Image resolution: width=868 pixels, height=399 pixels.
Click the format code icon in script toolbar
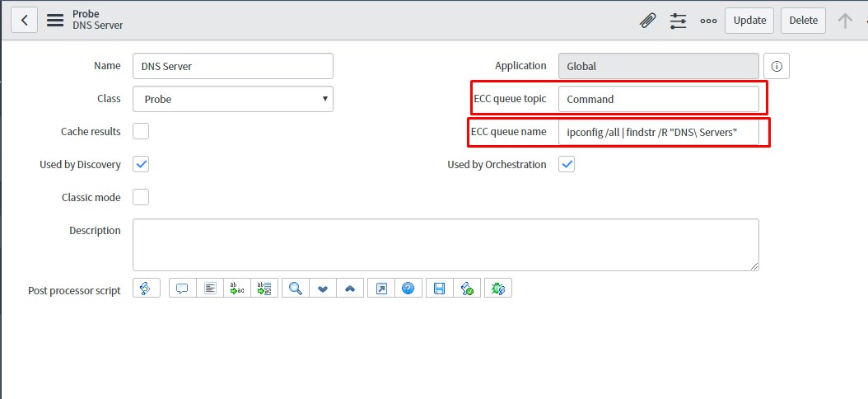(210, 288)
